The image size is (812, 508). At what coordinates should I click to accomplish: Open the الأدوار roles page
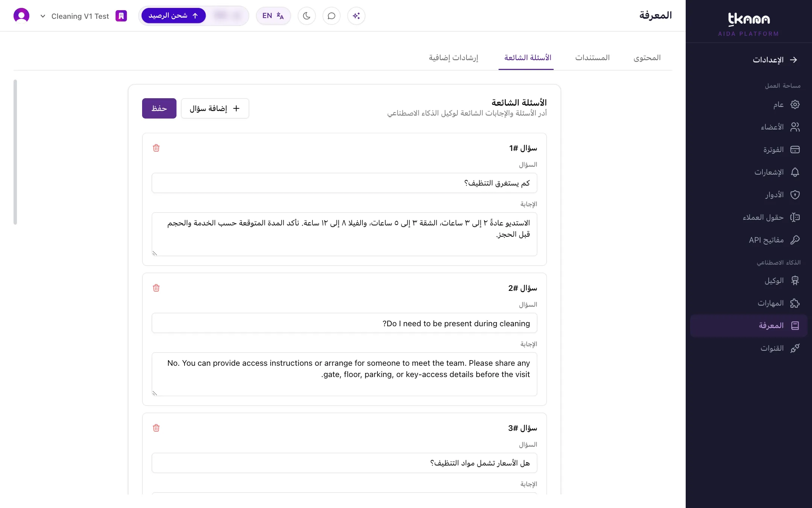coord(749,195)
